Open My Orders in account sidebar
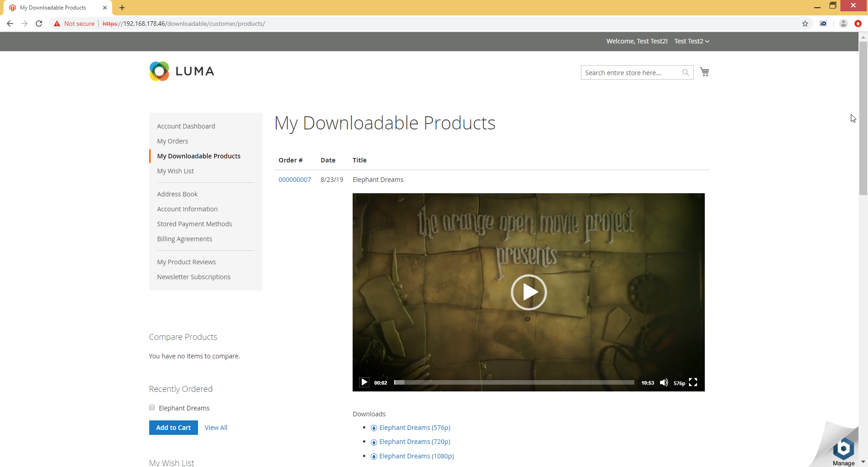 point(172,141)
